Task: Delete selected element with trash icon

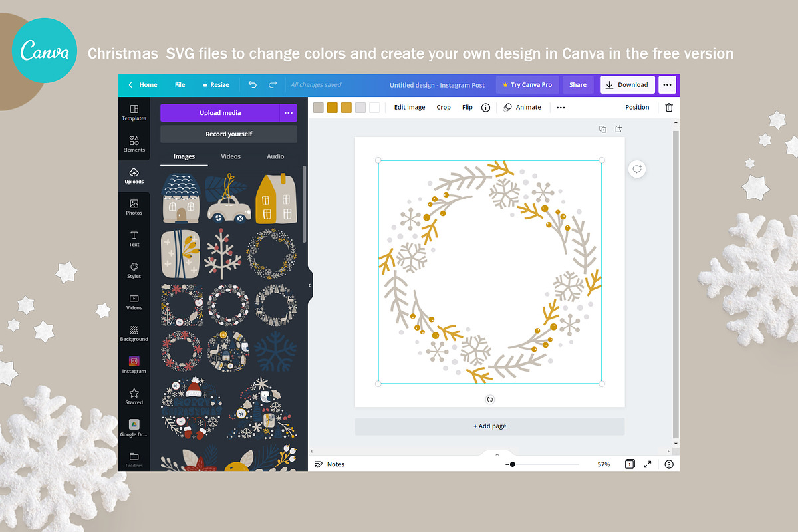Action: pyautogui.click(x=669, y=107)
